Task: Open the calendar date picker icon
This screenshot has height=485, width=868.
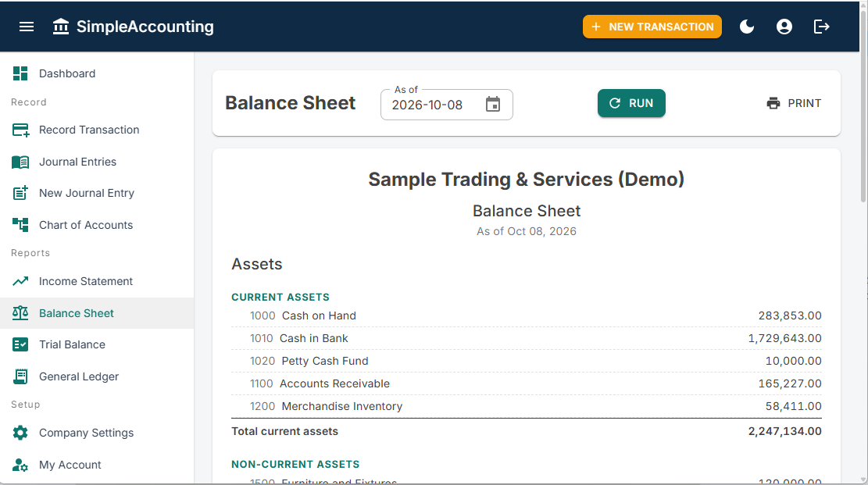Action: coord(493,104)
